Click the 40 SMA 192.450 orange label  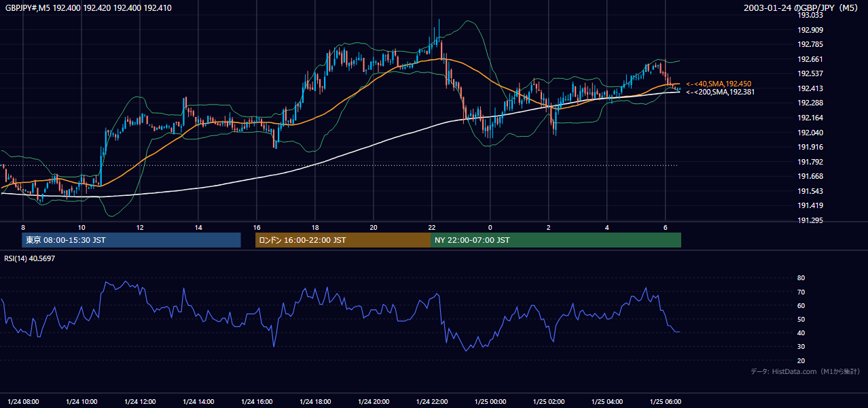pyautogui.click(x=718, y=84)
